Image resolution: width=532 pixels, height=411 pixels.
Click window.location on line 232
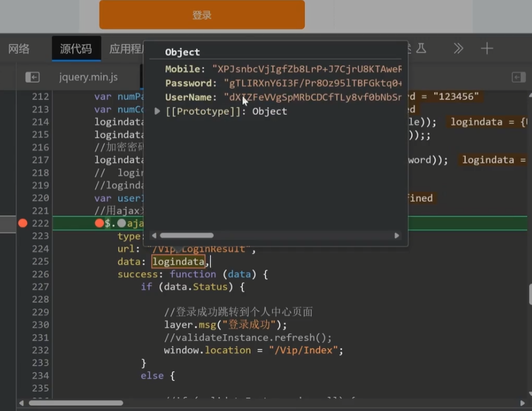coord(207,351)
